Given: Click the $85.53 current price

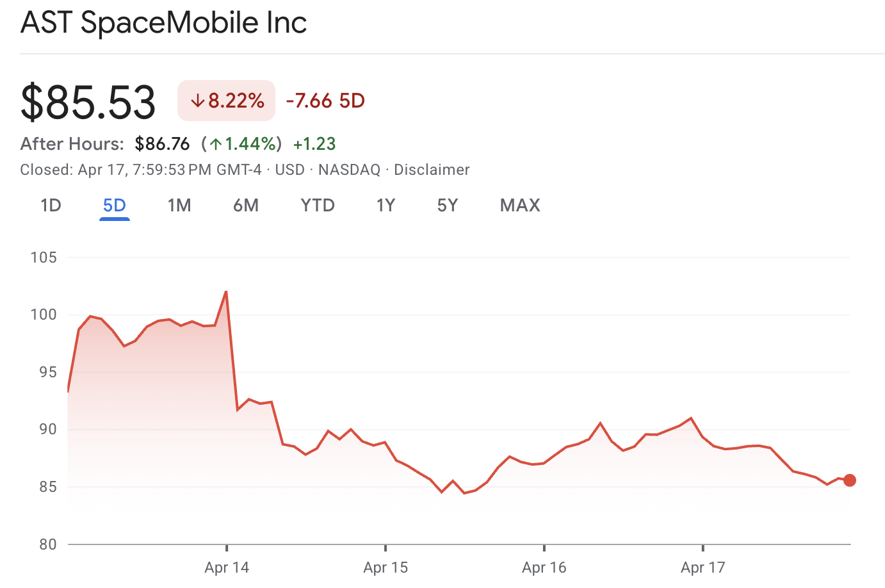Looking at the screenshot, I should (x=88, y=102).
